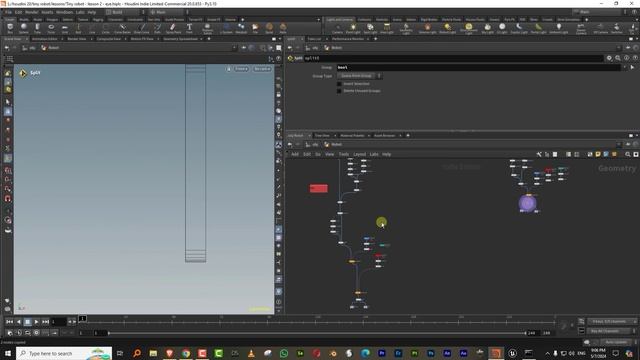This screenshot has width=640, height=360.
Task: Open network editor Add menu
Action: click(295, 154)
